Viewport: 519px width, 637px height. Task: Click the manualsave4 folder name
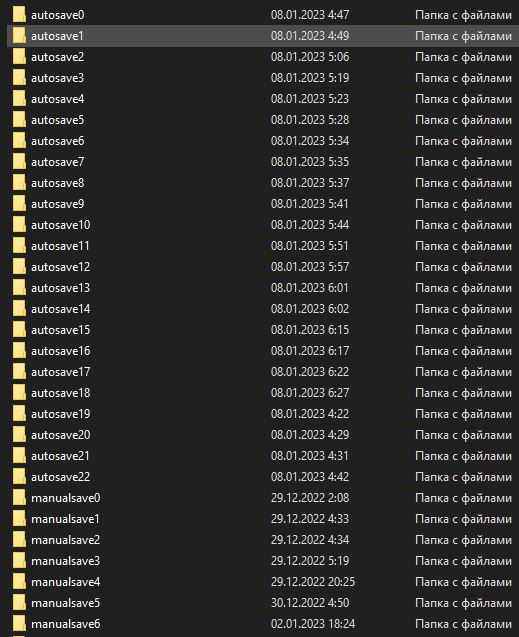tap(65, 582)
